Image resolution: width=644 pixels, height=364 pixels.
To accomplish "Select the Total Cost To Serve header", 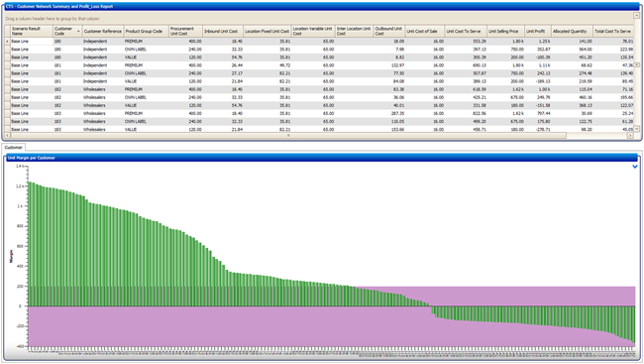I will click(x=613, y=31).
